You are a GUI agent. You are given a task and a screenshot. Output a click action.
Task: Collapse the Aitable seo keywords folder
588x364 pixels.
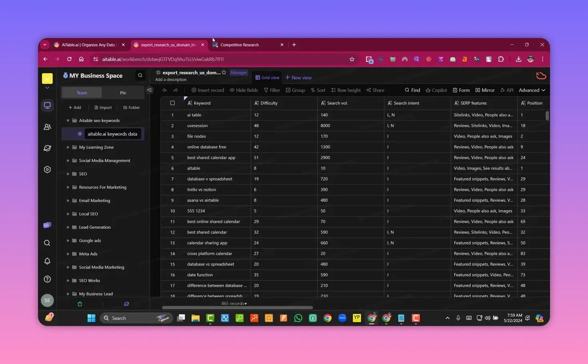pos(68,120)
